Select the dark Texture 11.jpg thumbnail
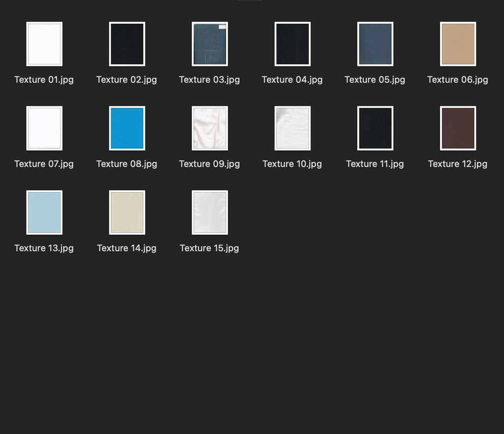Image resolution: width=504 pixels, height=434 pixels. coord(376,128)
